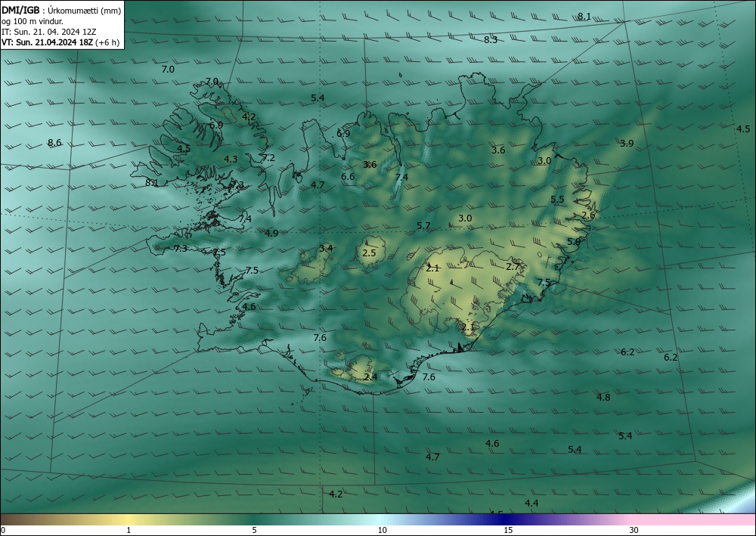The height and width of the screenshot is (536, 756).
Task: Click the 8.6 value on the map
Action: coord(54,143)
